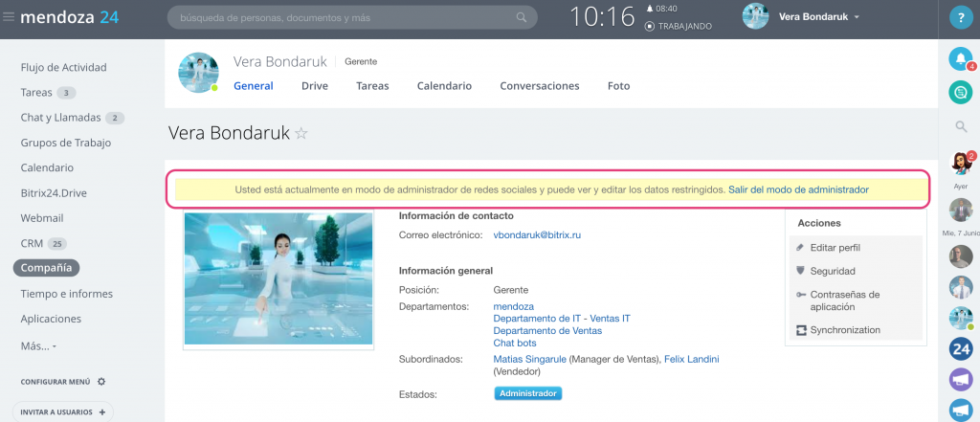Switch to the Foto profile tab
The width and height of the screenshot is (980, 422).
pyautogui.click(x=619, y=86)
